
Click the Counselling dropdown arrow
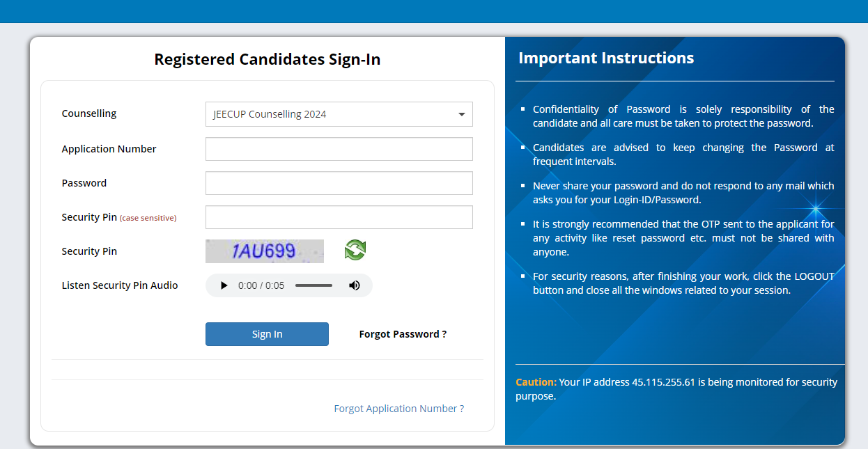coord(461,114)
